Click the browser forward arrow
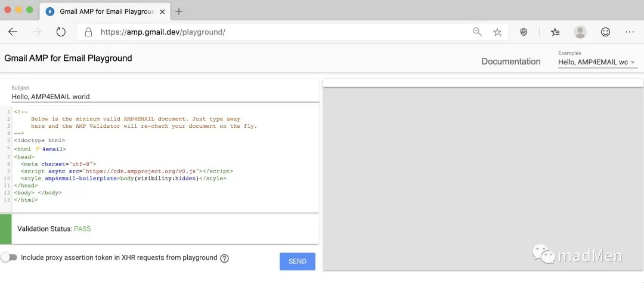The height and width of the screenshot is (283, 644). tap(37, 32)
